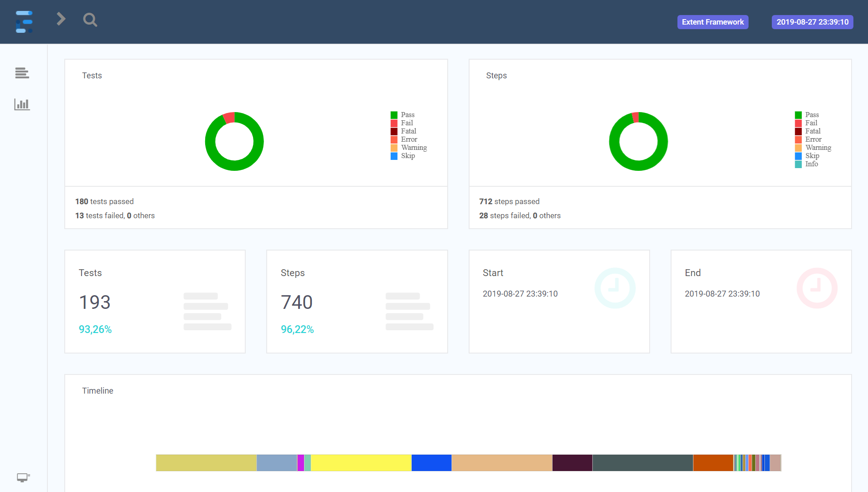Click the Steps donut chart
This screenshot has height=492, width=868.
pos(638,141)
